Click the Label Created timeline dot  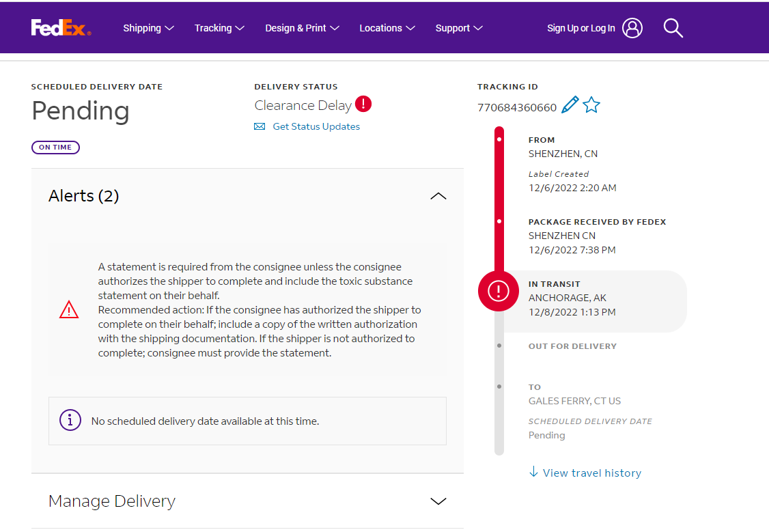click(499, 139)
